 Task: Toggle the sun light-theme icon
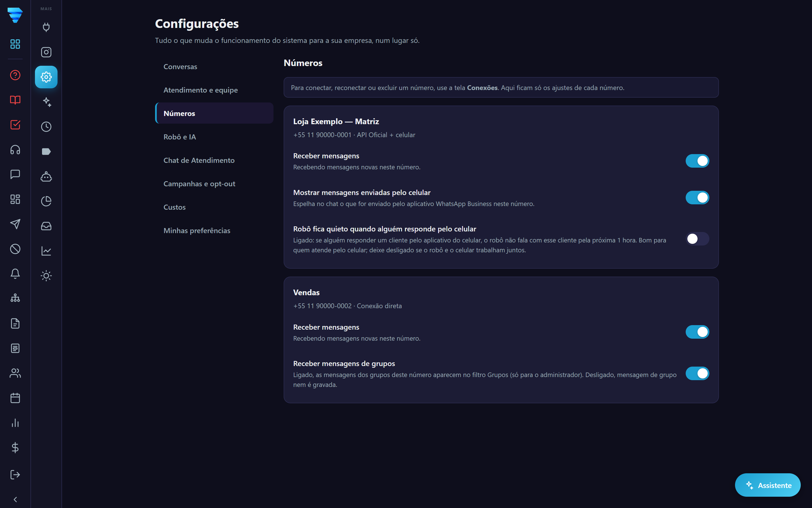(46, 276)
